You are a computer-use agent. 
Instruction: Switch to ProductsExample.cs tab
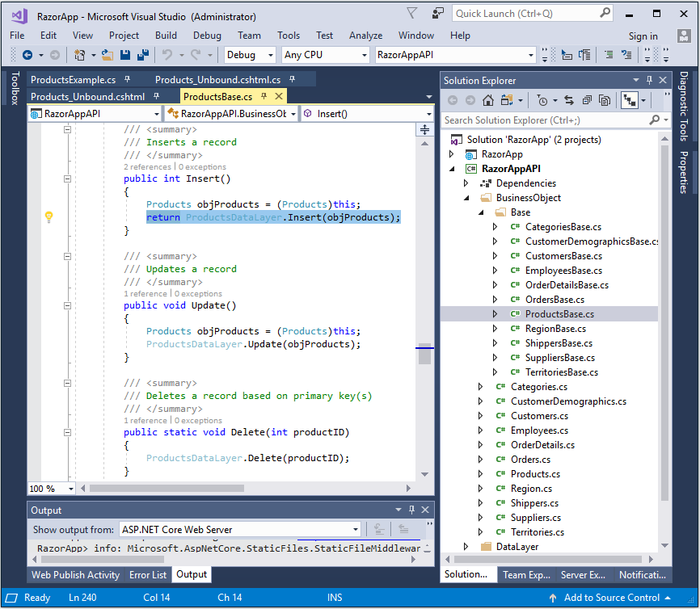pyautogui.click(x=74, y=80)
